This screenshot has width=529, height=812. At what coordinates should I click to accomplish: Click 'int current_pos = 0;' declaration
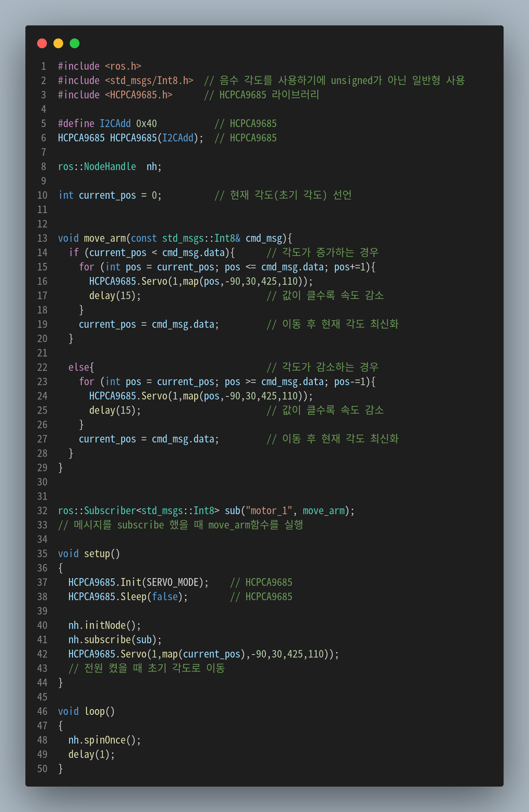[110, 195]
